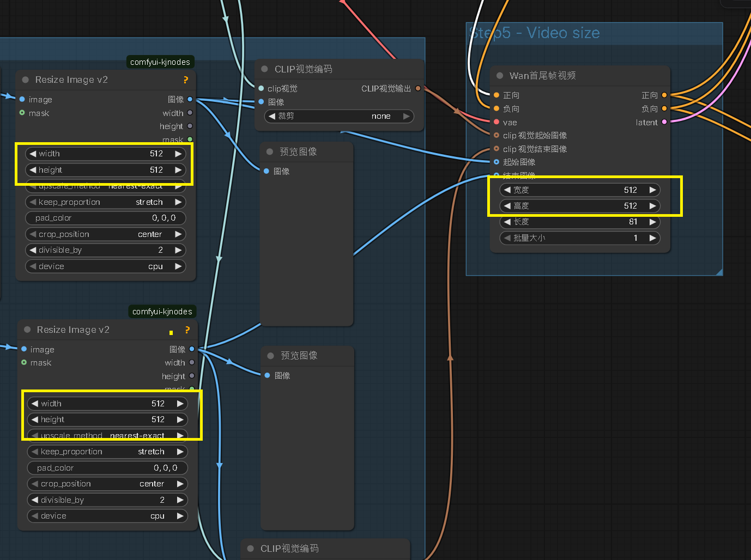751x560 pixels.
Task: Increase height with the right arrow in the upper Resize Image v2
Action: click(x=178, y=170)
